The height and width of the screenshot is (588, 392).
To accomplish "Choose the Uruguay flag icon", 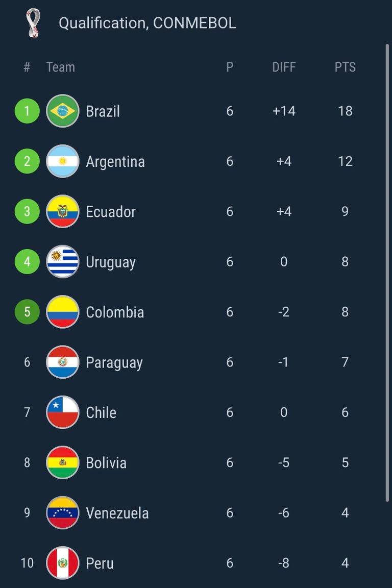I will click(63, 262).
